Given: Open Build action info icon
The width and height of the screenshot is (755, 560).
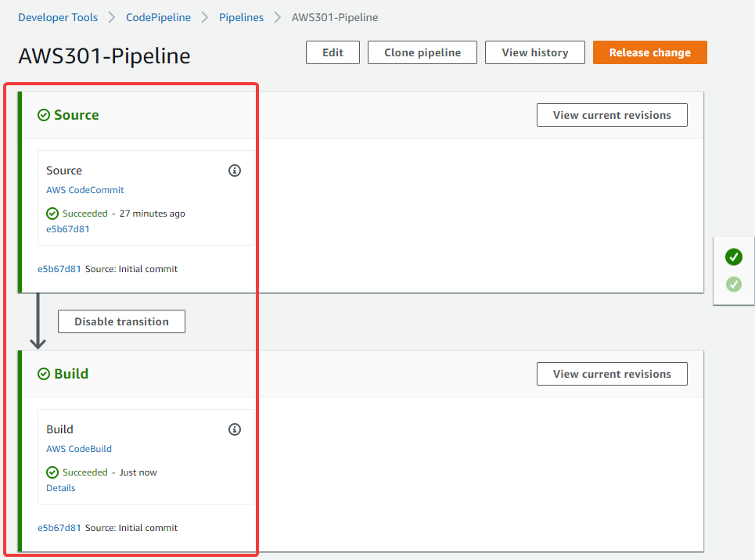Looking at the screenshot, I should point(235,429).
